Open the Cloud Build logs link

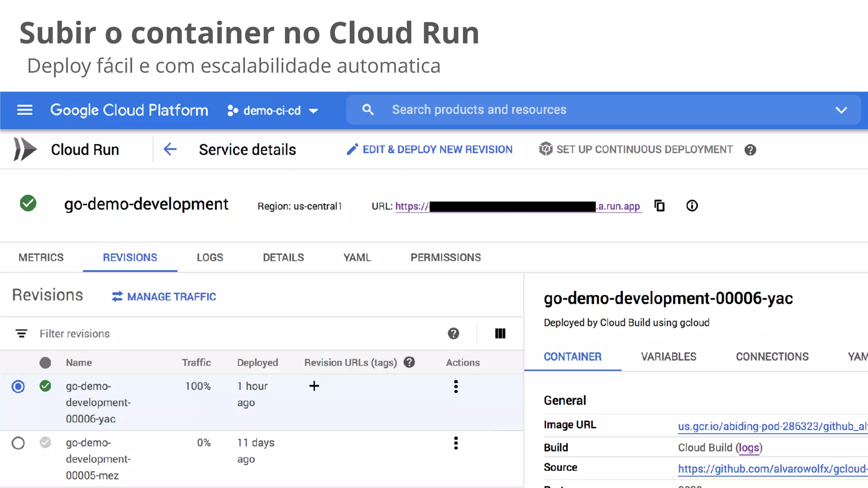point(749,448)
